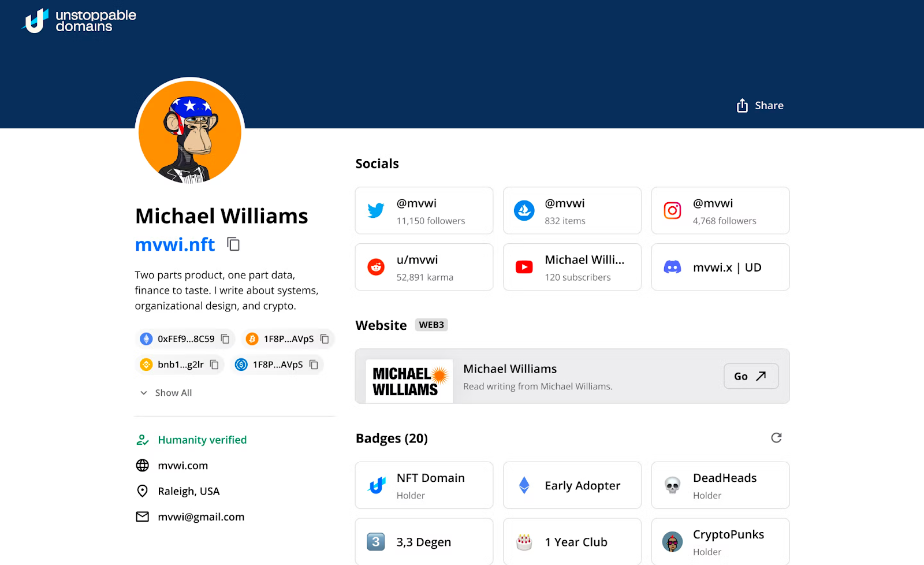The height and width of the screenshot is (565, 924).
Task: Open the OpenSea @mvwi card icon
Action: 524,210
